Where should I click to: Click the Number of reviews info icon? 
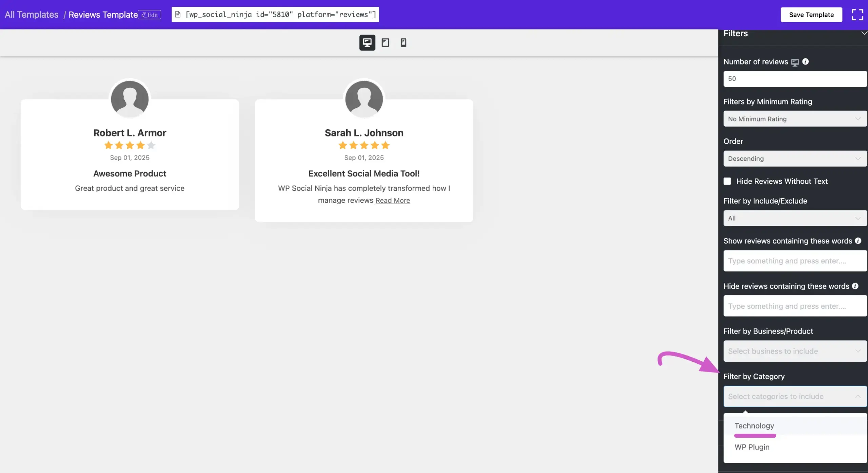[x=805, y=61]
